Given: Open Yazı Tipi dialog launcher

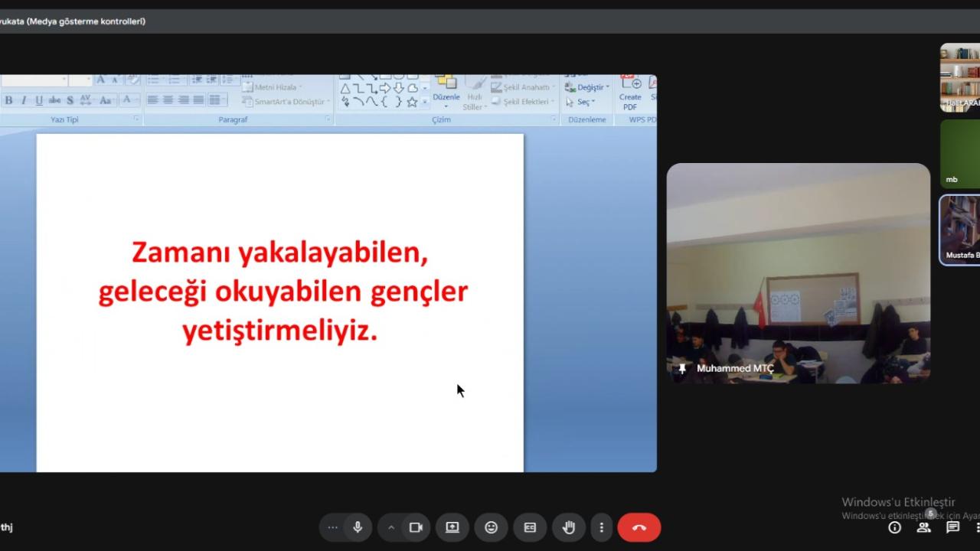Looking at the screenshot, I should tap(136, 119).
